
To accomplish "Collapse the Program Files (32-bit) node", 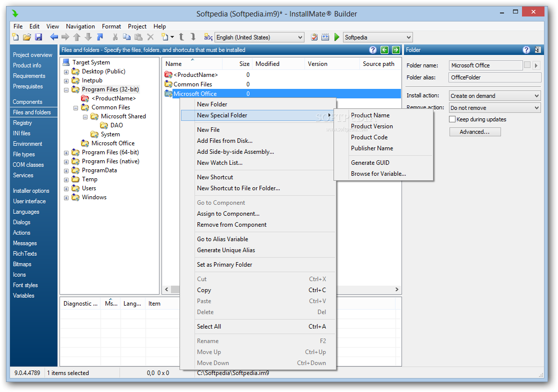I will 66,90.
